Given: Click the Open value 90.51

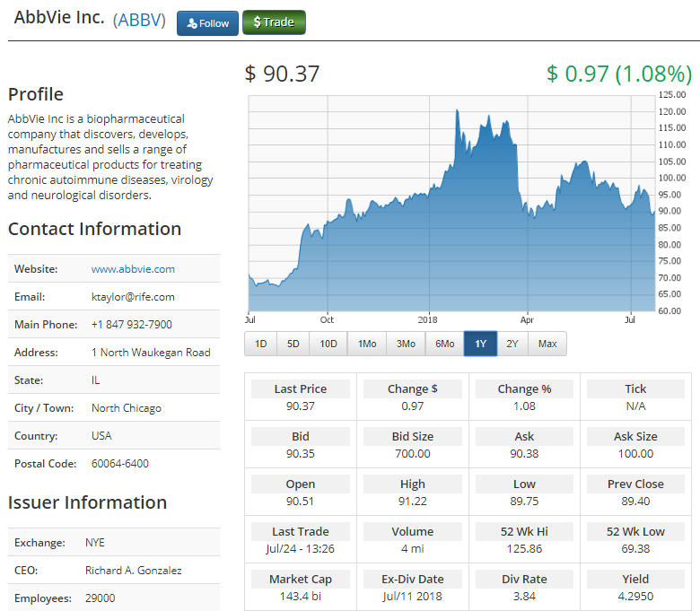Looking at the screenshot, I should pos(300,502).
